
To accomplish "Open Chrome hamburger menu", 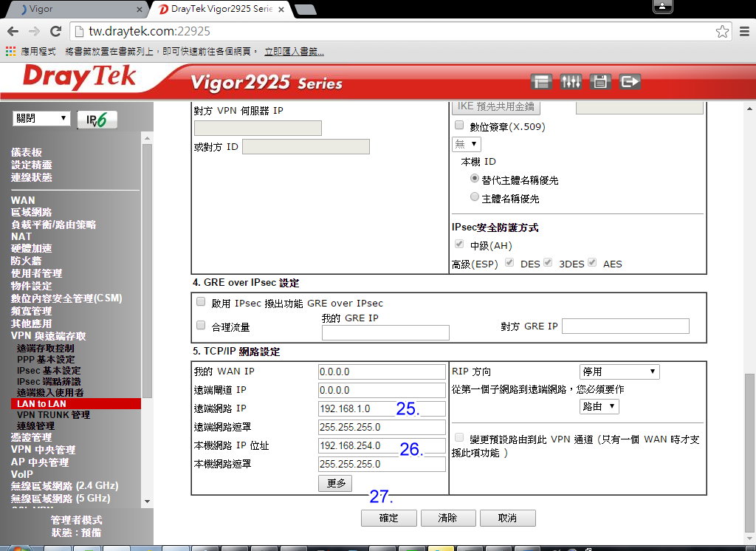I will (744, 31).
